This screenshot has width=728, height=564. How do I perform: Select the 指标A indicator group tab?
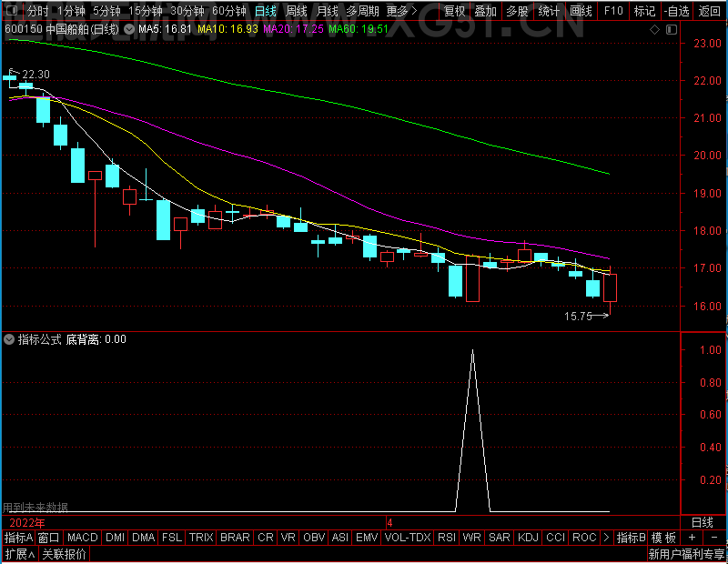tap(18, 538)
